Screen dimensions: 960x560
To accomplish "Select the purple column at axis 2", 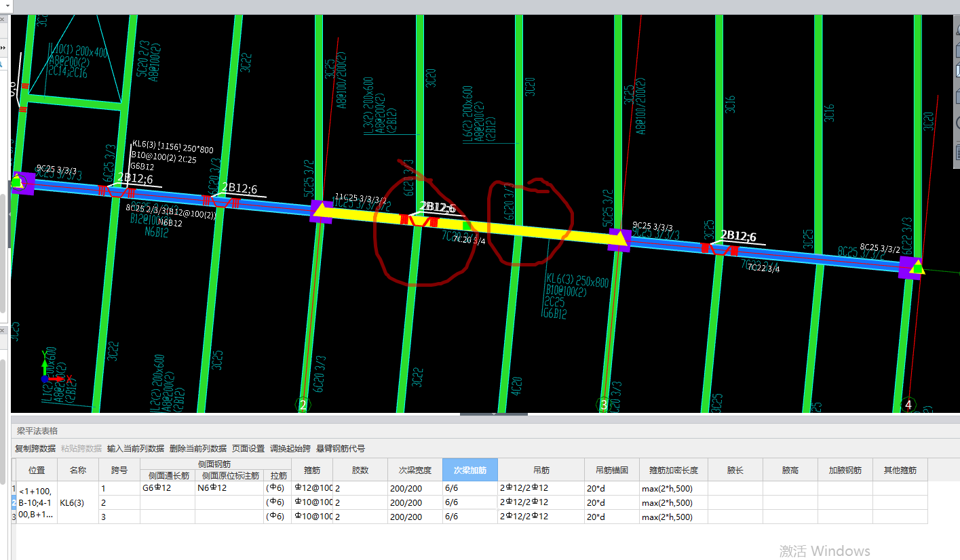I will coord(322,211).
